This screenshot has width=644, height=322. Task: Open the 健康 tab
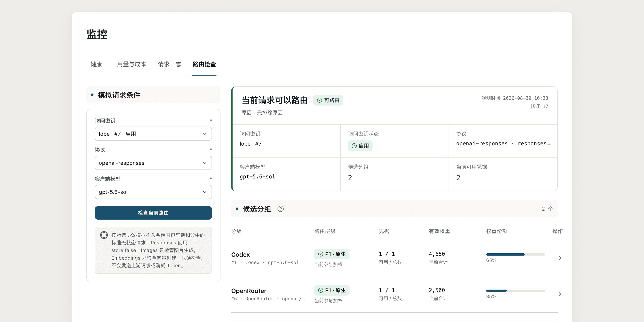point(96,64)
